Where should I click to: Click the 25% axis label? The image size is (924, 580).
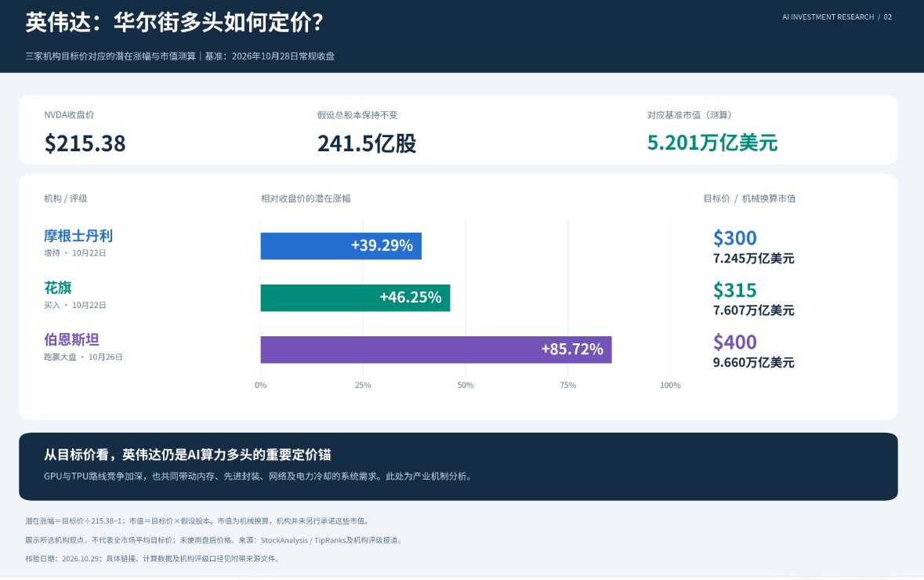(x=363, y=386)
